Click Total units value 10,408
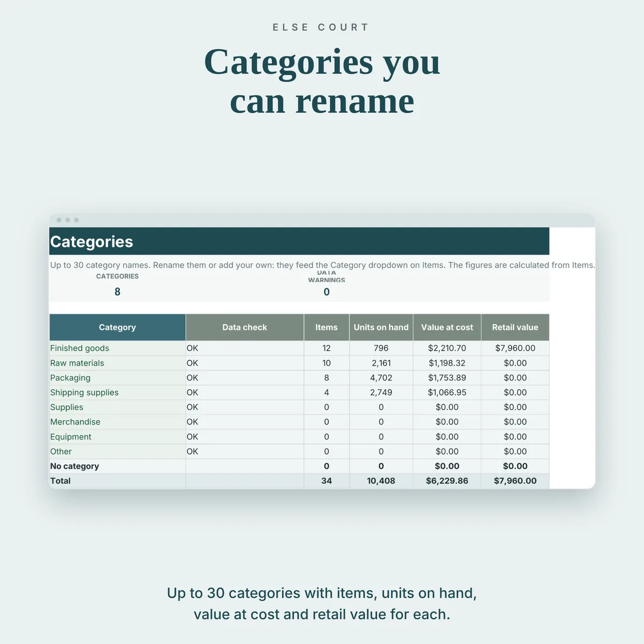644x644 pixels. [381, 481]
